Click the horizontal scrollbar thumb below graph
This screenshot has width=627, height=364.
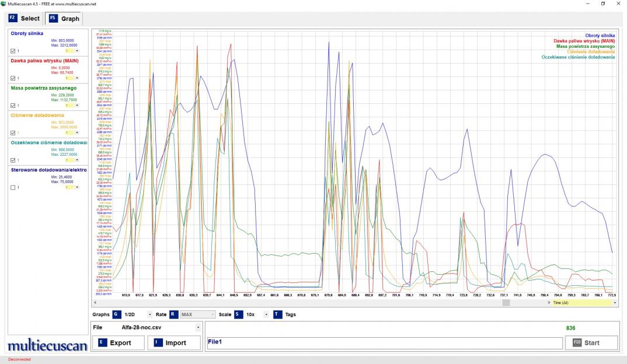pos(506,303)
